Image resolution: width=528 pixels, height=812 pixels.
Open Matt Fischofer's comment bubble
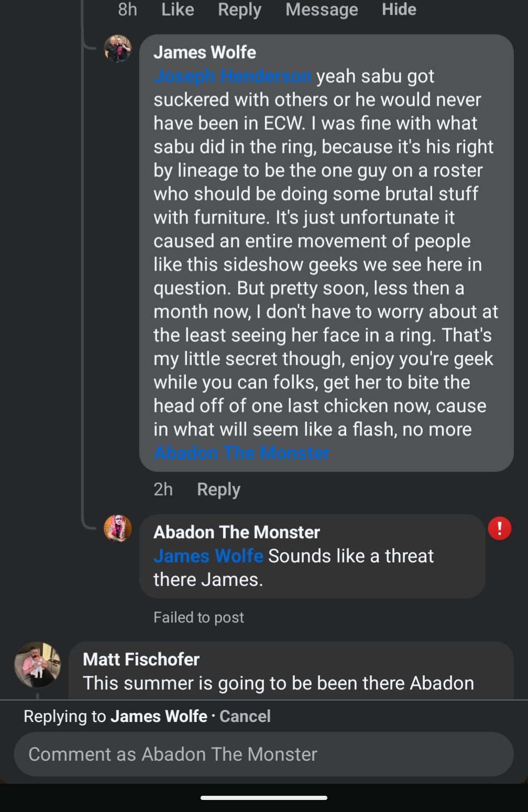coord(291,671)
